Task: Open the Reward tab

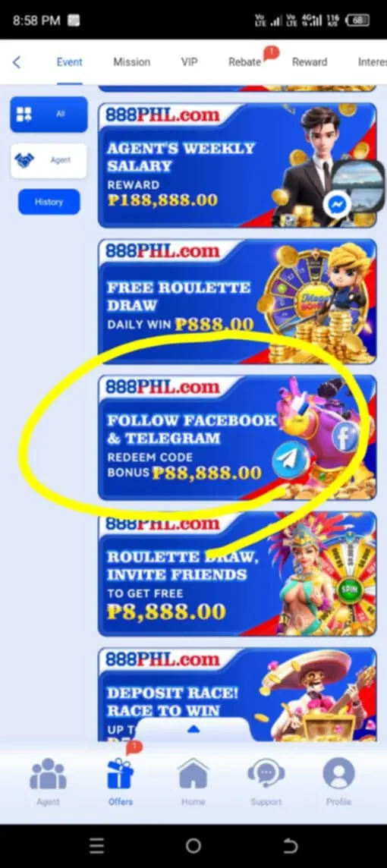Action: click(310, 62)
